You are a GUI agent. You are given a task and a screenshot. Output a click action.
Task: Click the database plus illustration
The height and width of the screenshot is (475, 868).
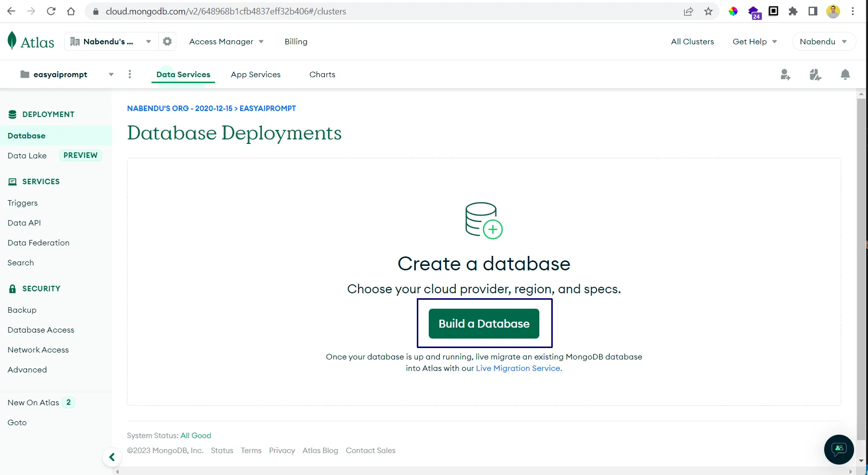[x=484, y=221]
